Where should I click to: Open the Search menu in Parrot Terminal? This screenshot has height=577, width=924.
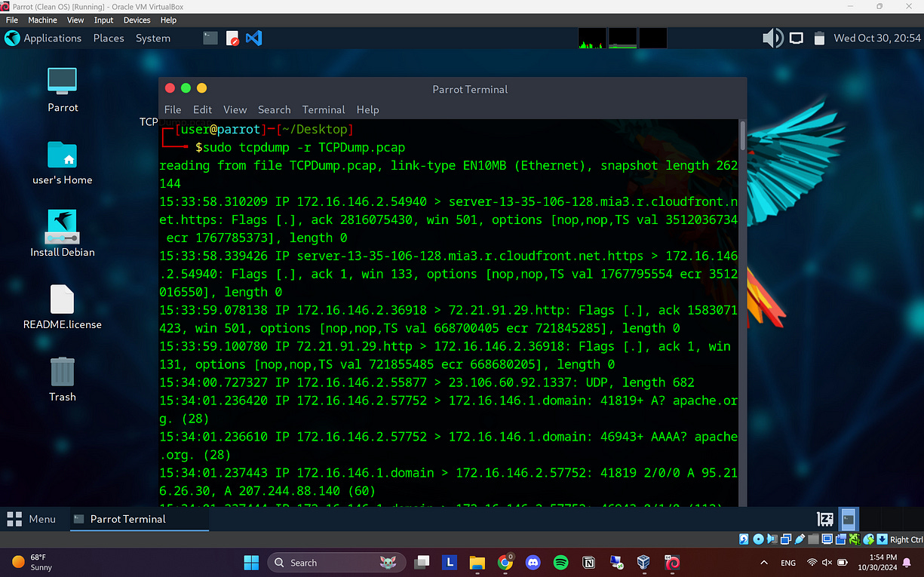(274, 109)
